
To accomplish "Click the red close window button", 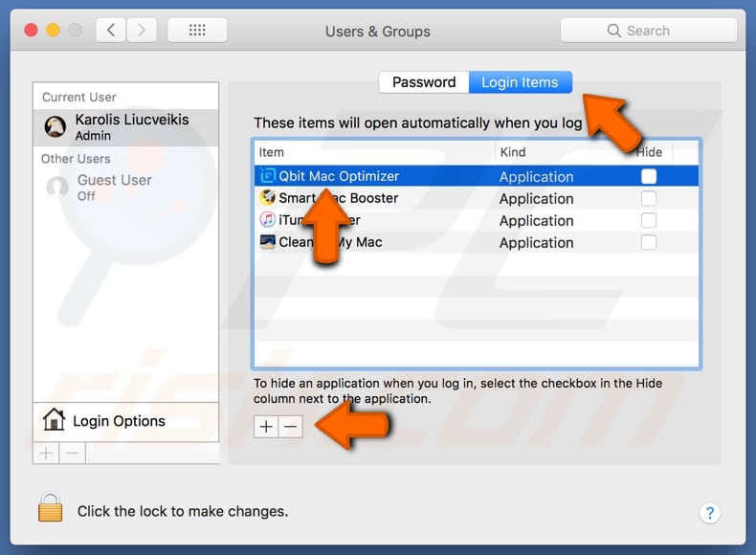I will [32, 31].
